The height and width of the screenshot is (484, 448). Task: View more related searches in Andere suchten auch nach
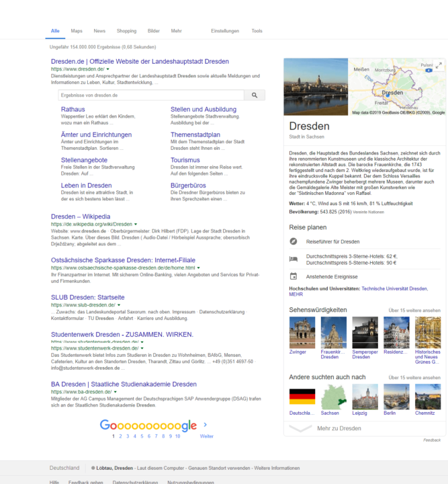tap(414, 378)
